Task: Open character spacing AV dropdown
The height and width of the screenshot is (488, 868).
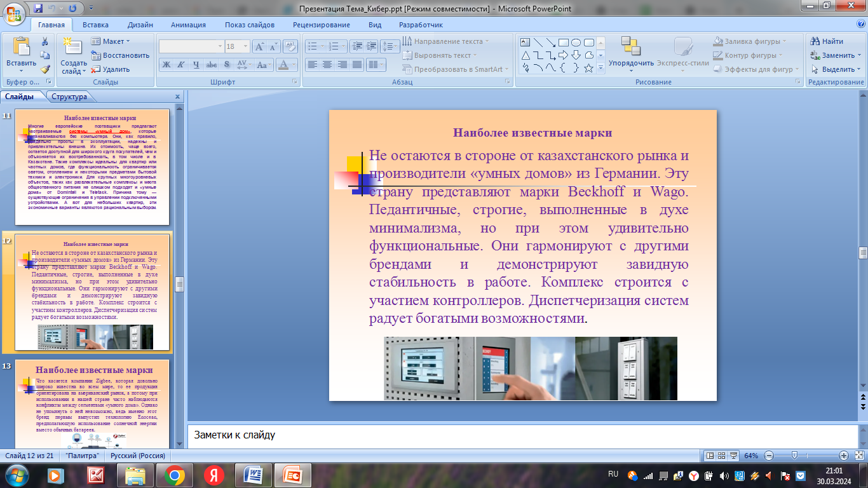Action: [243, 65]
